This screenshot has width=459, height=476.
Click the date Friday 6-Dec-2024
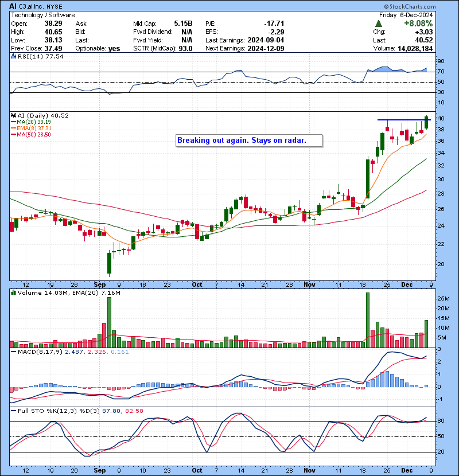click(x=406, y=15)
